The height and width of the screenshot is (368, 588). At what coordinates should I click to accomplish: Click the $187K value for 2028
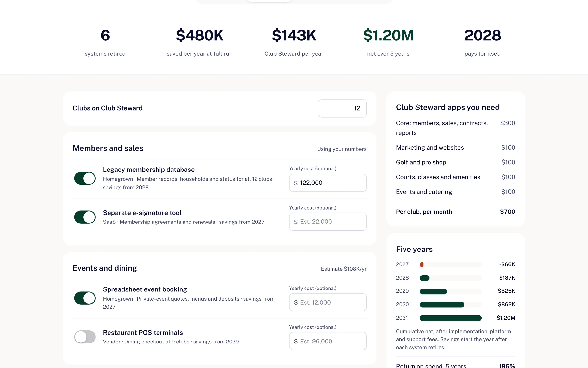click(507, 278)
